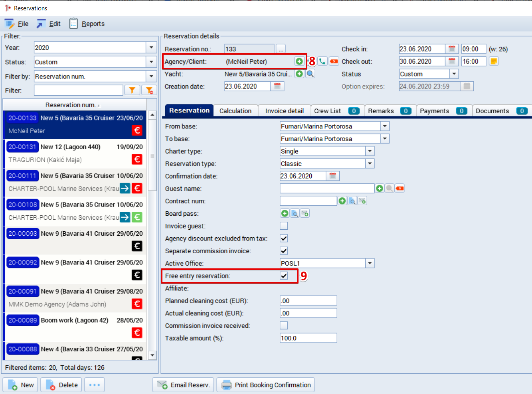Open Filter by dropdown
Screen dimensions: 532x394
coord(151,76)
